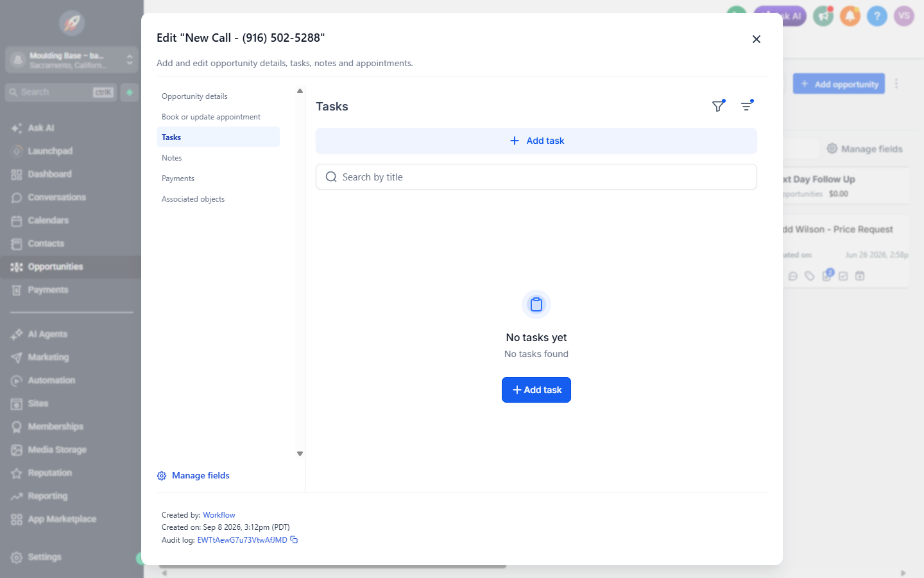Open the Associated objects section
Image resolution: width=924 pixels, height=578 pixels.
(x=218, y=199)
